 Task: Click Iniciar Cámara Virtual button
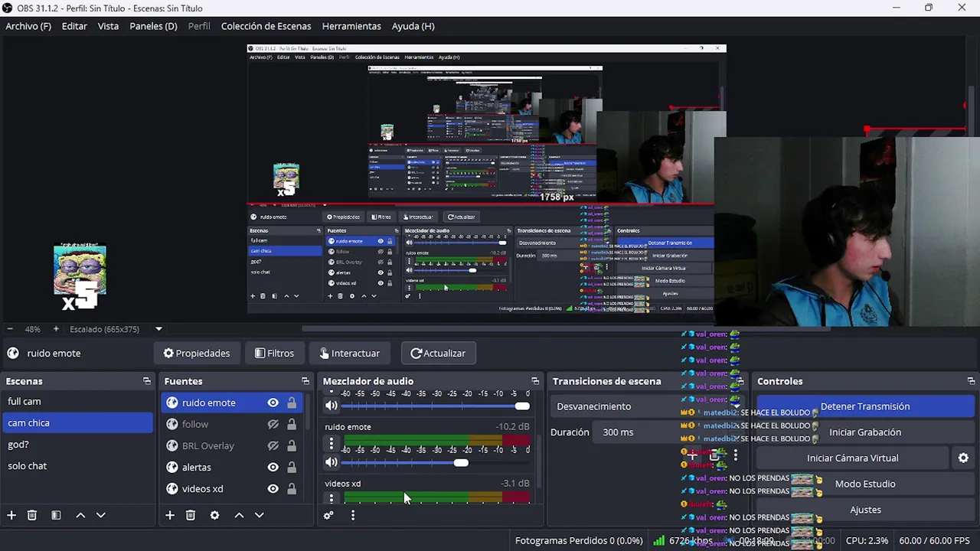pyautogui.click(x=852, y=458)
